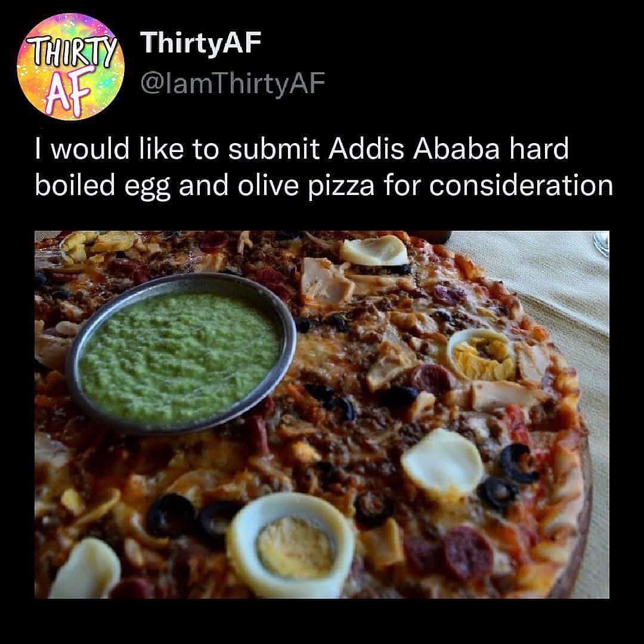Click the word "consideration" in the tweet

tap(521, 186)
